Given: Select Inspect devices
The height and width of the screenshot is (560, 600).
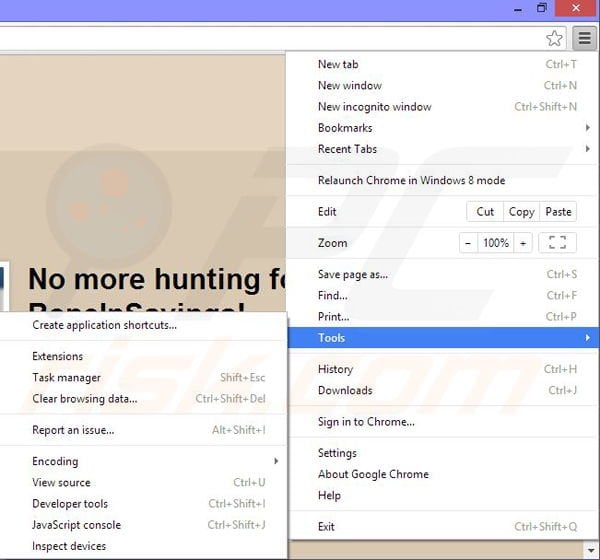Looking at the screenshot, I should click(x=143, y=546).
